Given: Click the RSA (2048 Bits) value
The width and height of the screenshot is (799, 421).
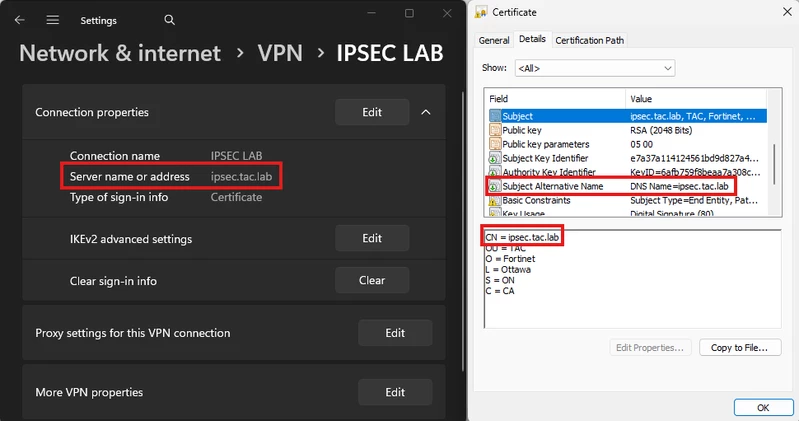Looking at the screenshot, I should (661, 130).
